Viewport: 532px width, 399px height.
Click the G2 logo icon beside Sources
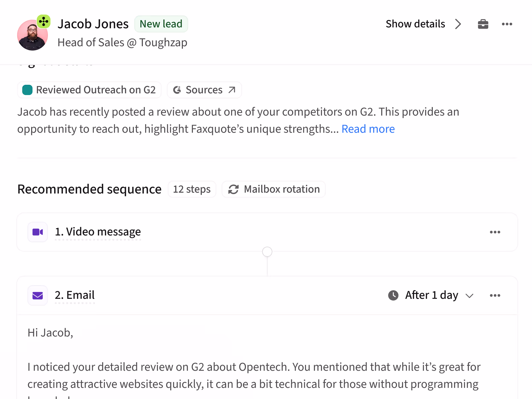pos(177,90)
